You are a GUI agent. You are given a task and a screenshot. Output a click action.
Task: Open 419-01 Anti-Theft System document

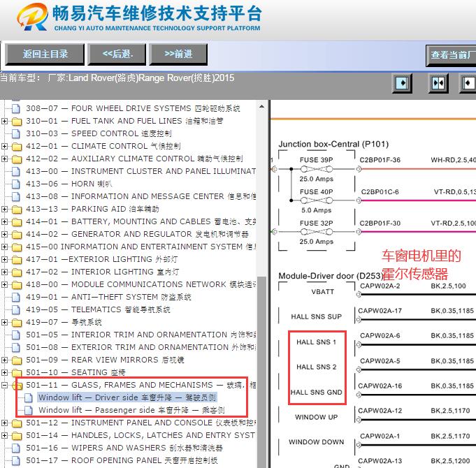[x=108, y=297]
